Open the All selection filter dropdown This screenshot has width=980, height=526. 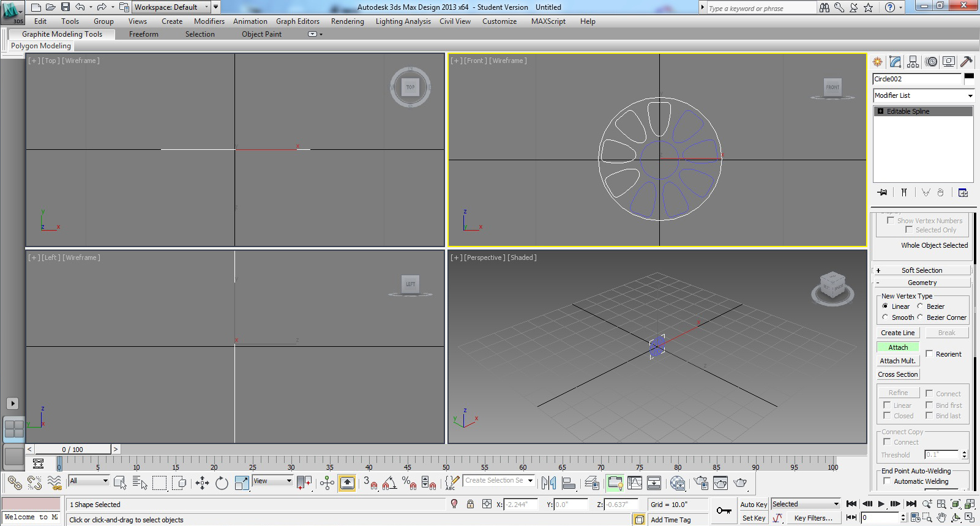pyautogui.click(x=89, y=481)
